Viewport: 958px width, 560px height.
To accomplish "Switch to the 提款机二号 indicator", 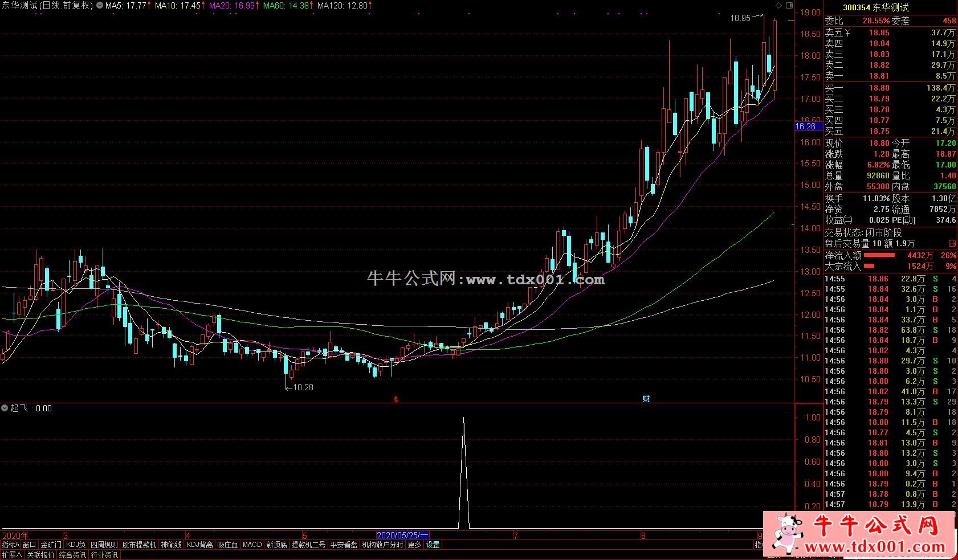I will point(309,545).
